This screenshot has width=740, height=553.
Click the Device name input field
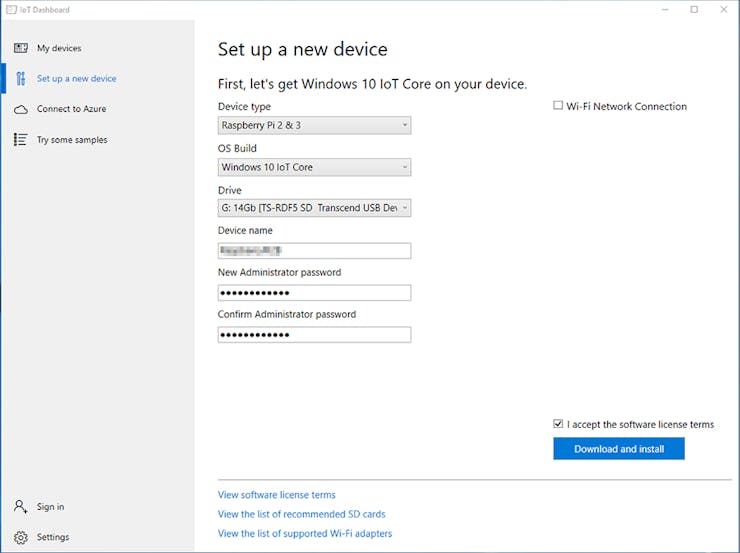314,251
